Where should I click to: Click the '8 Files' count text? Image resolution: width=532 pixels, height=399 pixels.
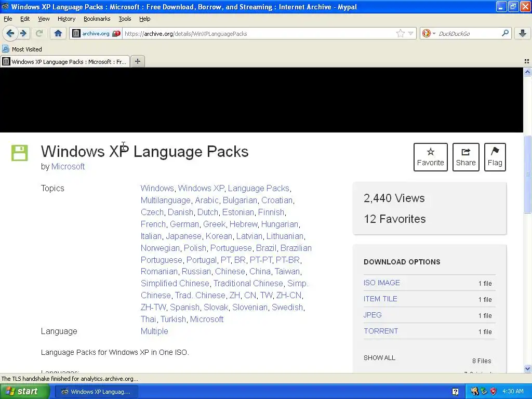[x=482, y=361]
